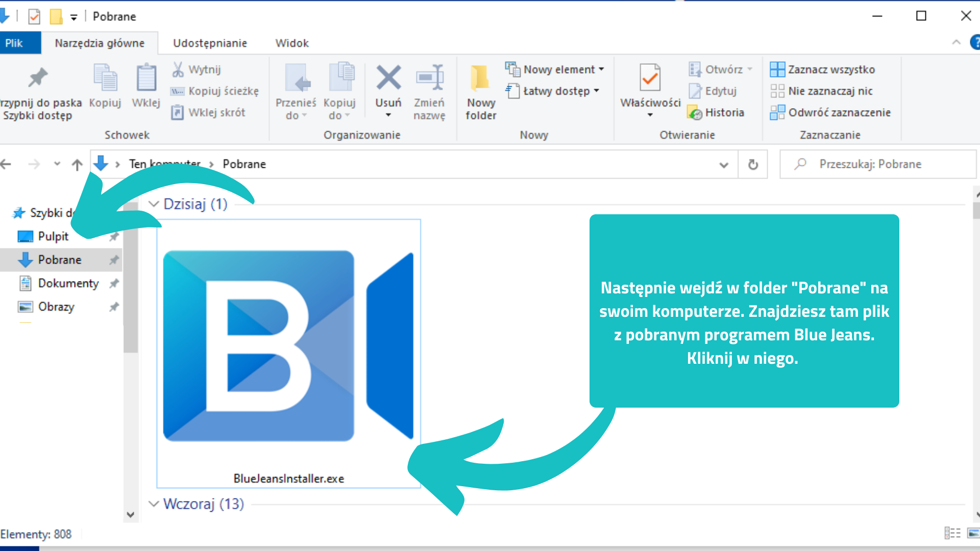Click Nowy folder icon
This screenshot has width=980, height=551.
(x=480, y=78)
